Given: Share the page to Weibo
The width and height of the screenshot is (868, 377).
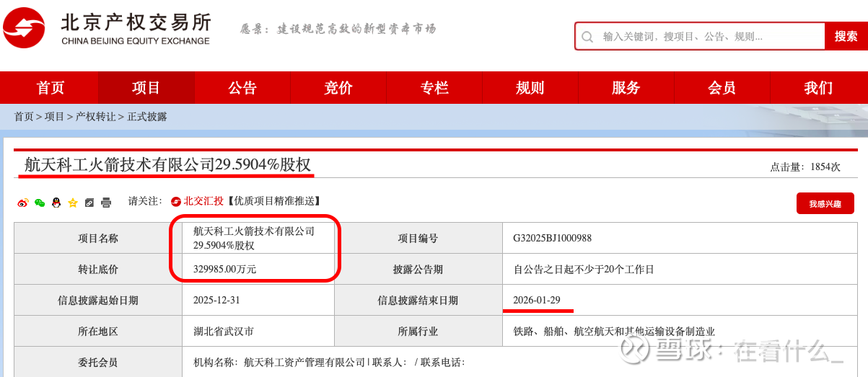Looking at the screenshot, I should [x=23, y=203].
